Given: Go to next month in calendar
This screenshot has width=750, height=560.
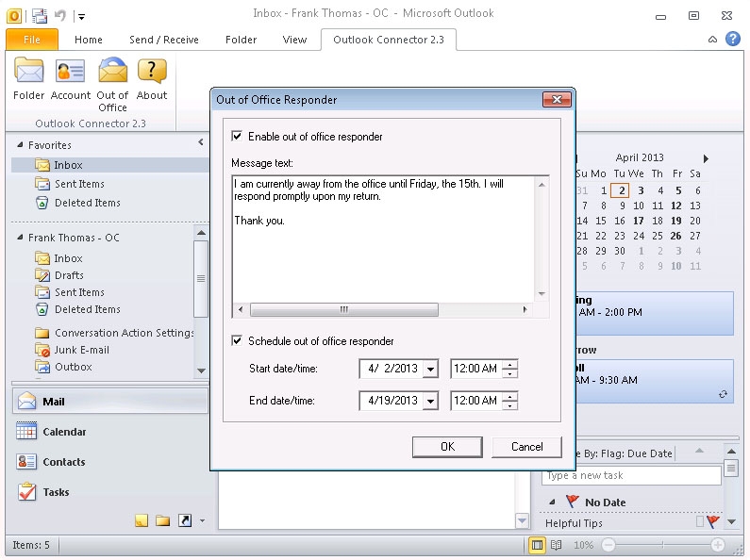Looking at the screenshot, I should [706, 158].
